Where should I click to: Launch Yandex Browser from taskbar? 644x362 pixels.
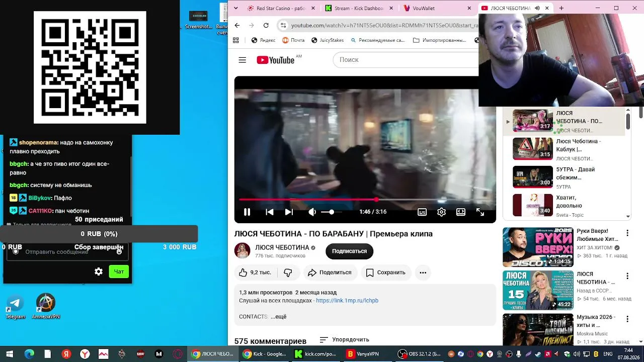coord(86,354)
